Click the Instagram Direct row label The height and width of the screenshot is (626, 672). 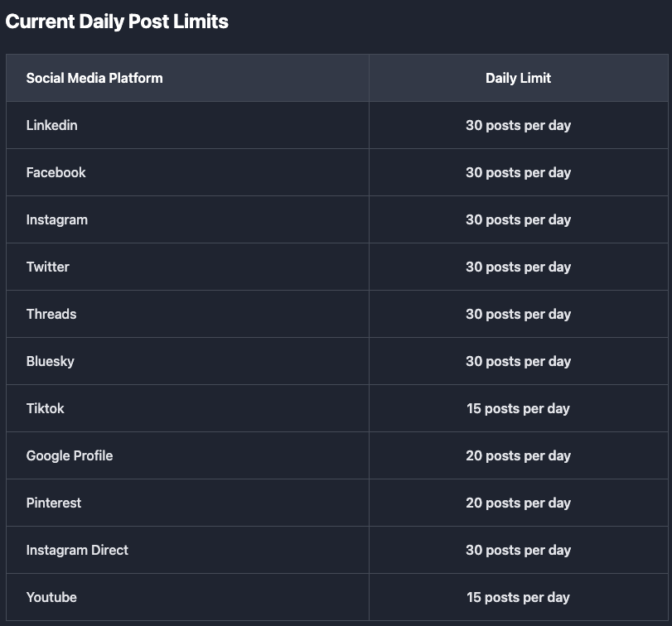[77, 550]
